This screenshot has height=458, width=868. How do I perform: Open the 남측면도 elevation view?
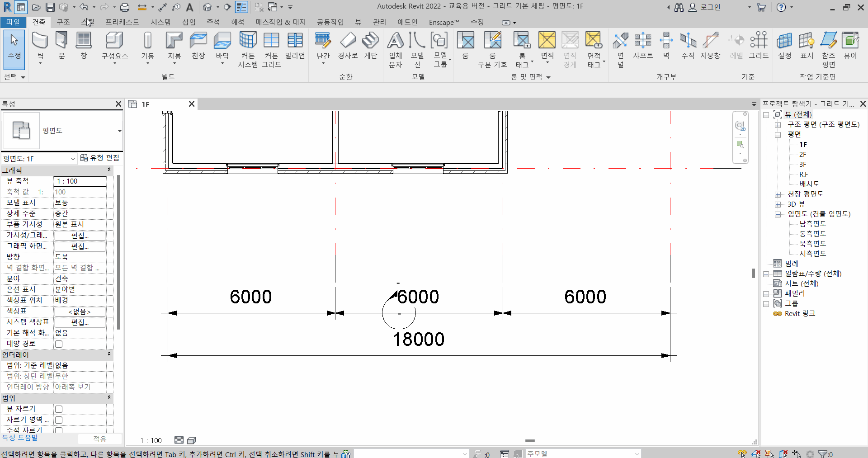click(x=812, y=224)
